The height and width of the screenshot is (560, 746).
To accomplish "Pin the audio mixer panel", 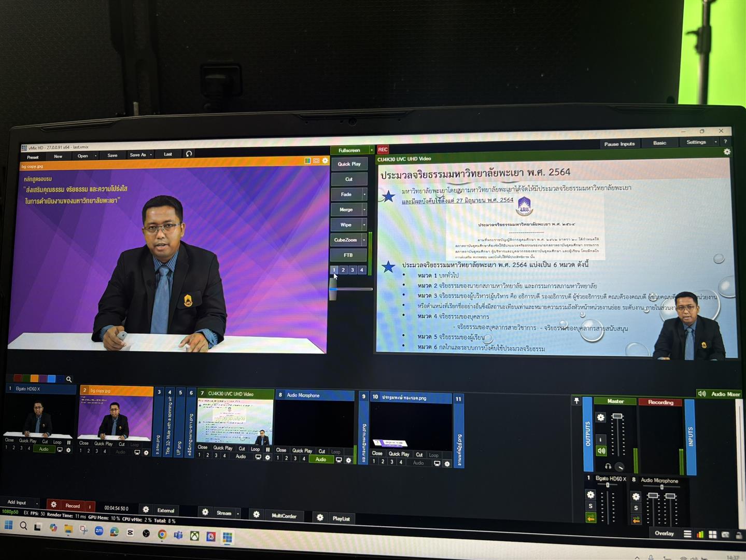I will tap(576, 401).
